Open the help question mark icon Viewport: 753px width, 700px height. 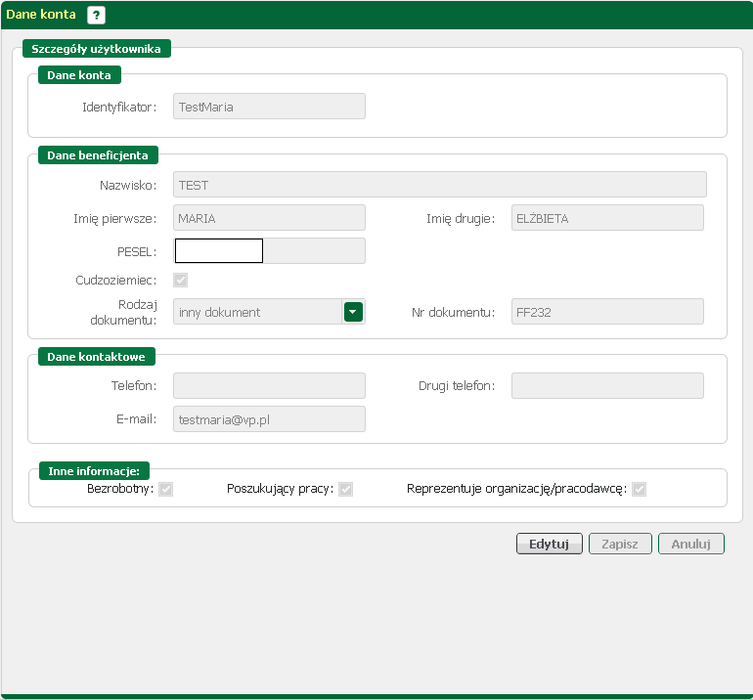[96, 15]
